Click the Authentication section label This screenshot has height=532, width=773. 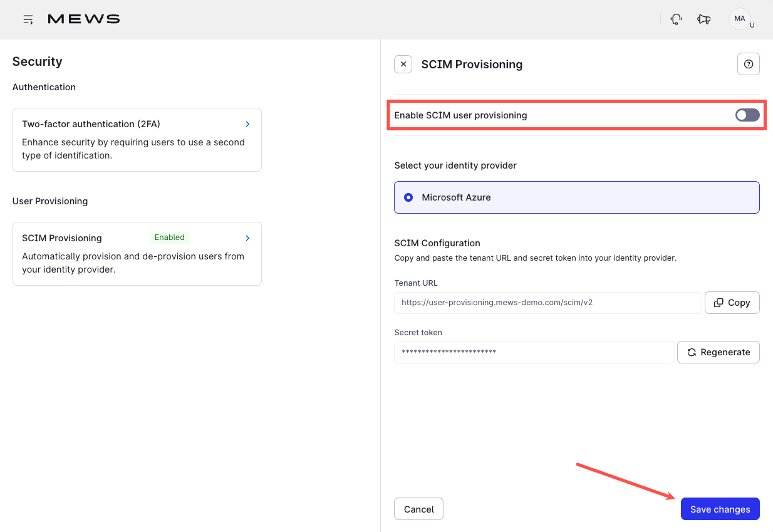pyautogui.click(x=44, y=87)
